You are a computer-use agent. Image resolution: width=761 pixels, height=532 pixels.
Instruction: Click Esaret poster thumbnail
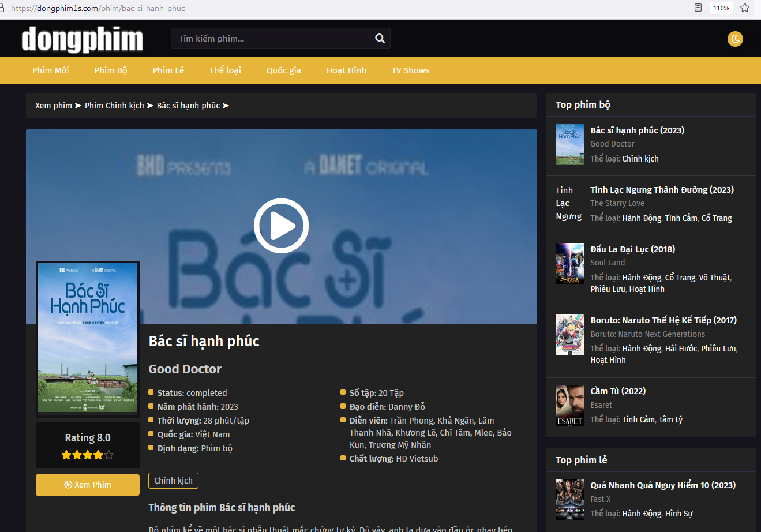(569, 406)
